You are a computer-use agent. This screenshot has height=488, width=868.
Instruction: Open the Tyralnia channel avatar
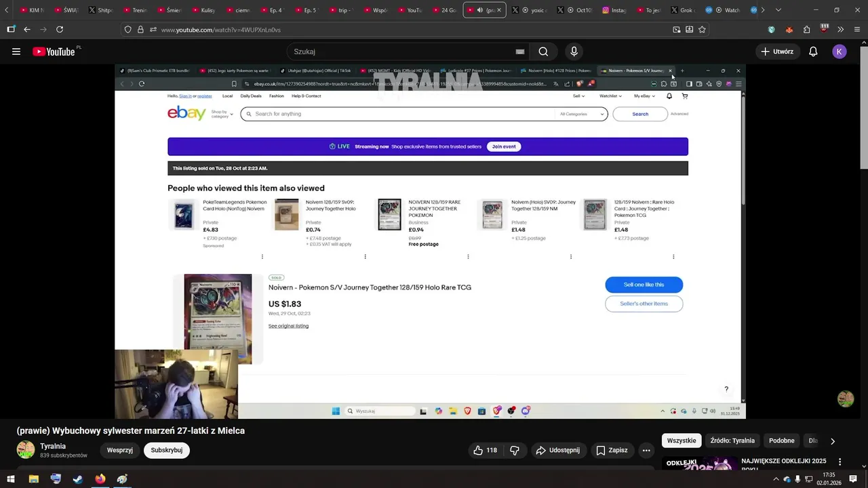pyautogui.click(x=26, y=450)
